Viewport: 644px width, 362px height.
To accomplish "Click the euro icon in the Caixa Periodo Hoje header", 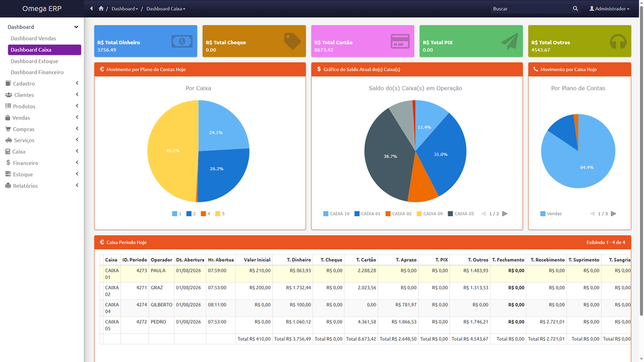I will (x=102, y=243).
